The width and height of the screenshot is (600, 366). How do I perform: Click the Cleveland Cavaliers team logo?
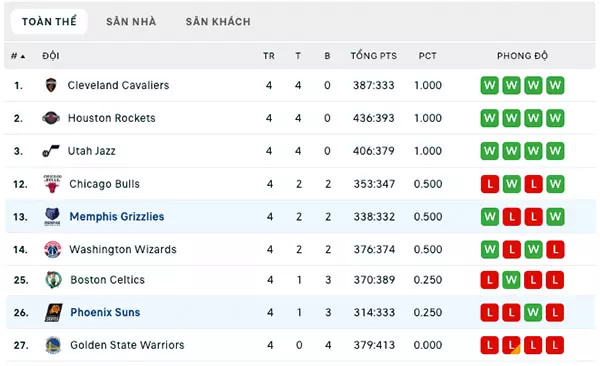(x=51, y=85)
